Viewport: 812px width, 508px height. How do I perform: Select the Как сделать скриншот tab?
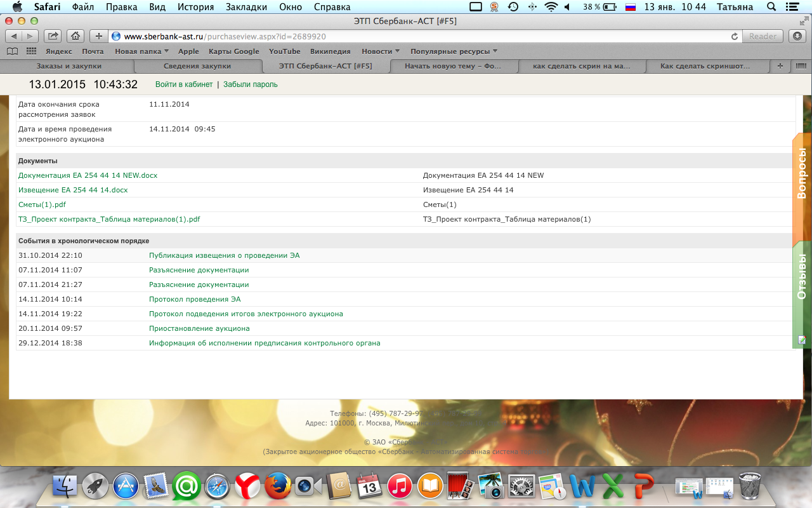coord(705,66)
